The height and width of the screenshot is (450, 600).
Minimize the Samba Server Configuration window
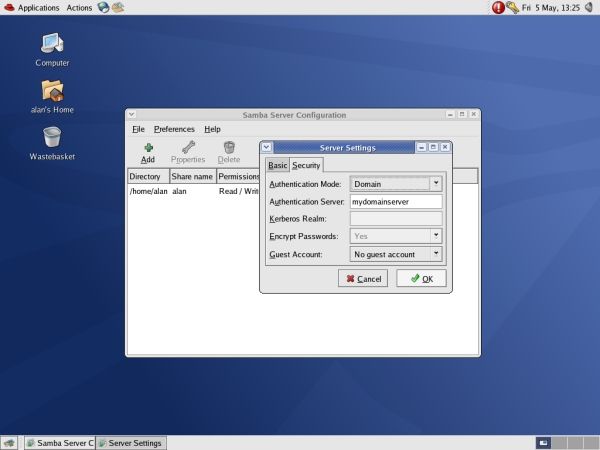(x=450, y=114)
